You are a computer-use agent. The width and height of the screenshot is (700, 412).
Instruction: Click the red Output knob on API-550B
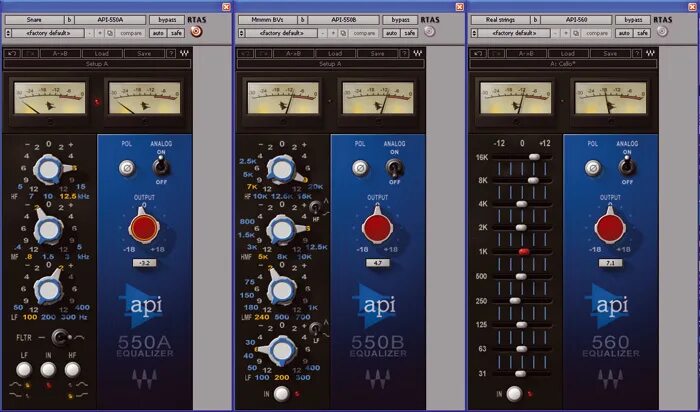click(x=377, y=228)
